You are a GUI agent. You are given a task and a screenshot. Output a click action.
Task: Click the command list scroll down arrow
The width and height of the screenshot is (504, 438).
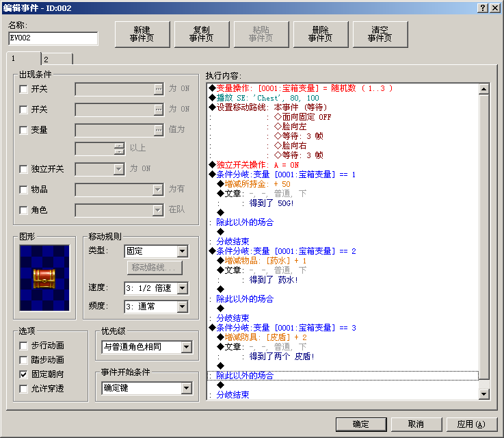483,394
